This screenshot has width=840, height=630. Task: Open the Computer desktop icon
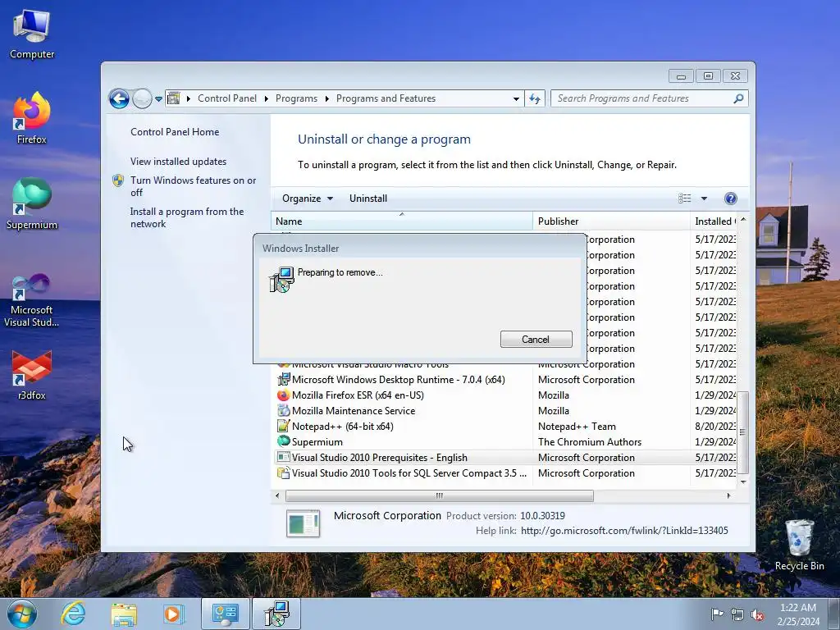point(32,34)
